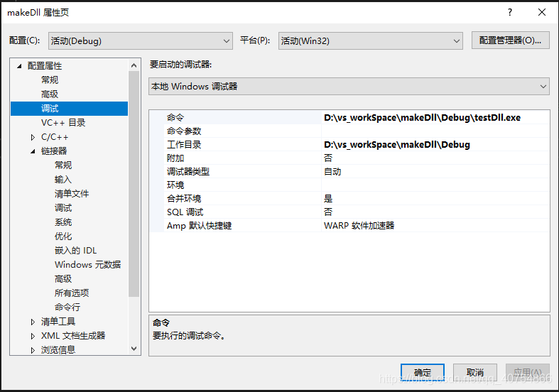Select 调试 under 链接器

coord(63,208)
